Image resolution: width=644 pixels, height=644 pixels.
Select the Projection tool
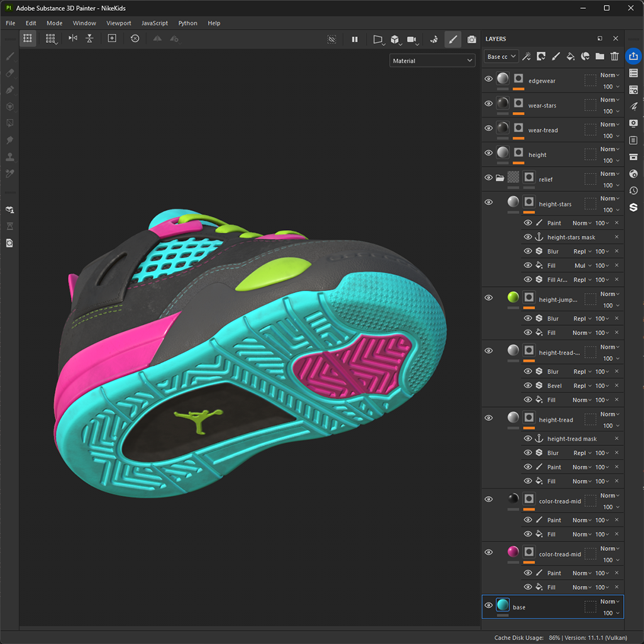click(9, 90)
